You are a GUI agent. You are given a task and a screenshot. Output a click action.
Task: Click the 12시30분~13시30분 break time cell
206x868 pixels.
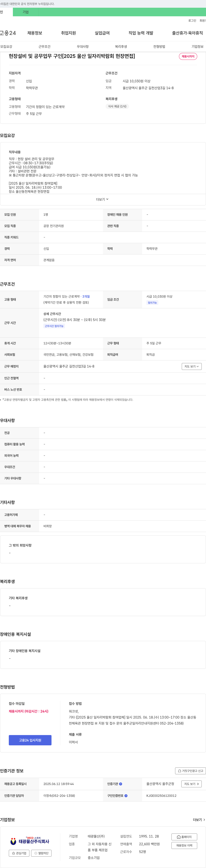(57, 343)
